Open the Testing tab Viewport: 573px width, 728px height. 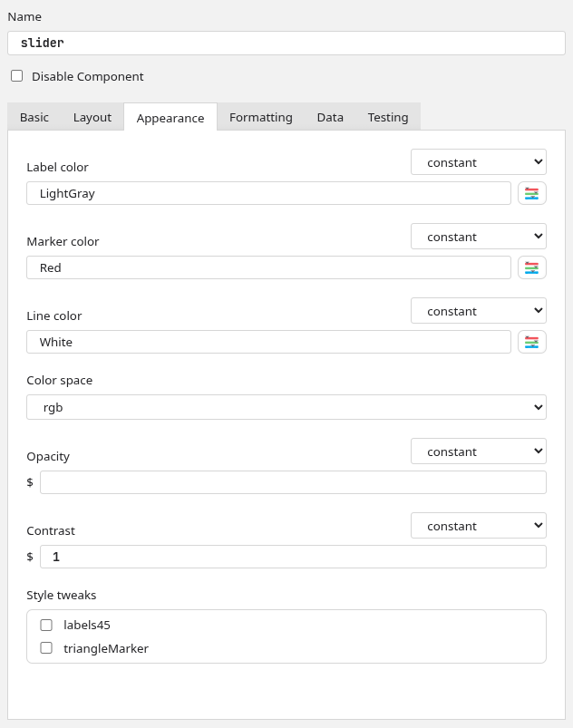click(388, 117)
